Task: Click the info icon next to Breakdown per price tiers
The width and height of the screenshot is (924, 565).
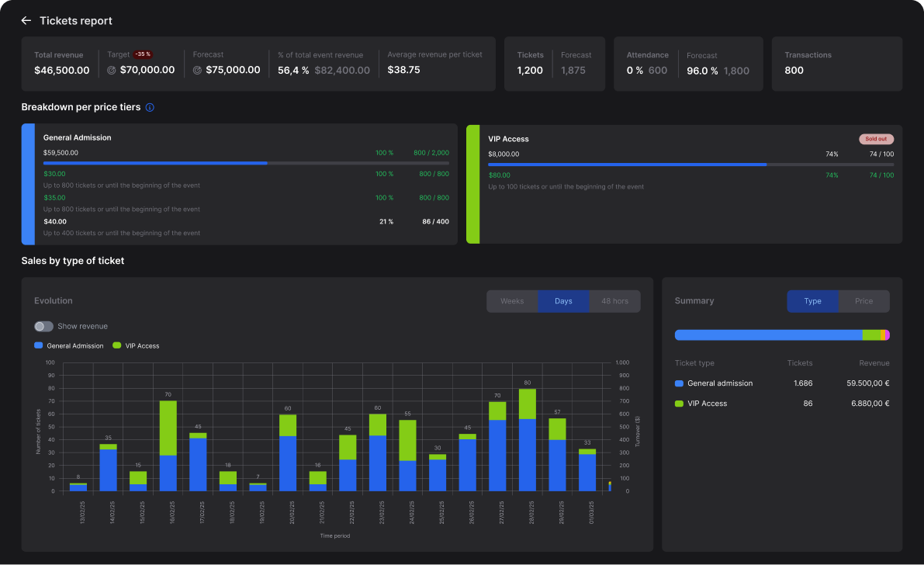Action: click(x=150, y=107)
